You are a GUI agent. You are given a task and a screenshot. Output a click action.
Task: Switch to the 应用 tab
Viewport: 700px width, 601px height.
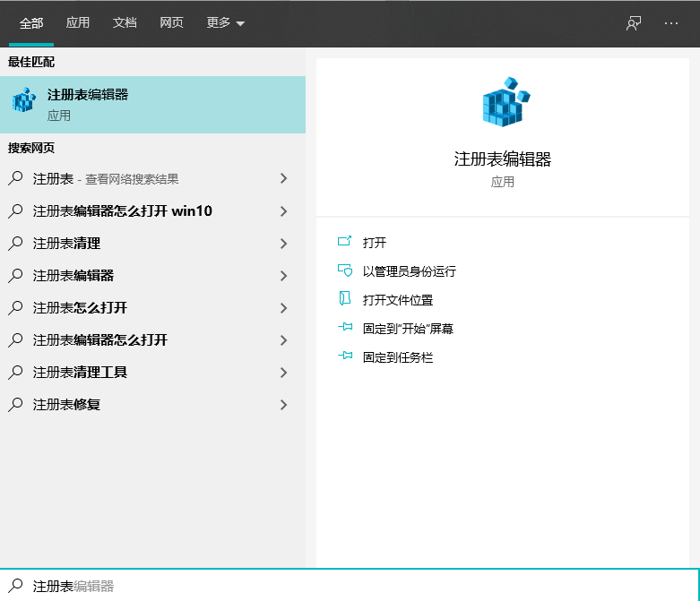(x=78, y=22)
